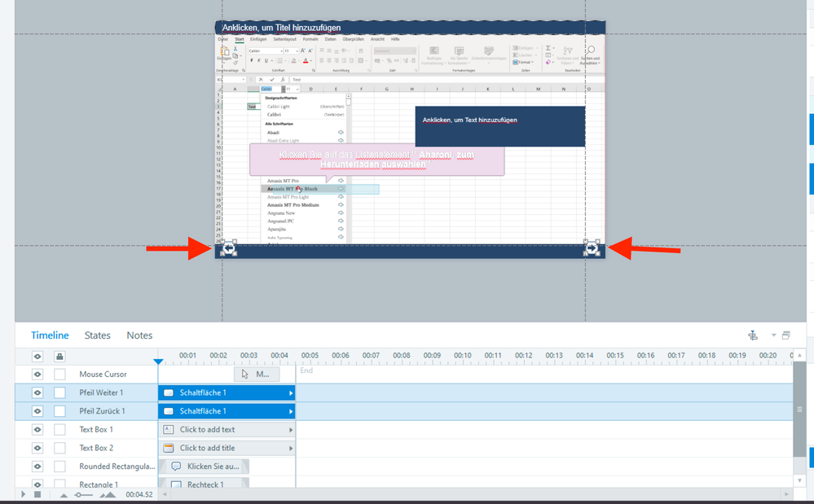Click the 00:15 mark on time ruler
Viewport: 814px width, 504px height.
click(615, 356)
